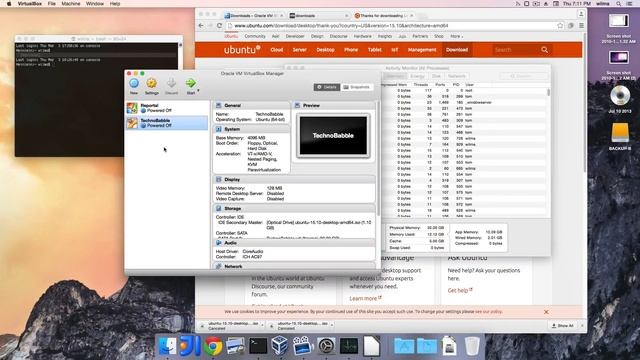The width and height of the screenshot is (640, 360).
Task: Open Chrome hamburger menu
Action: point(581,26)
